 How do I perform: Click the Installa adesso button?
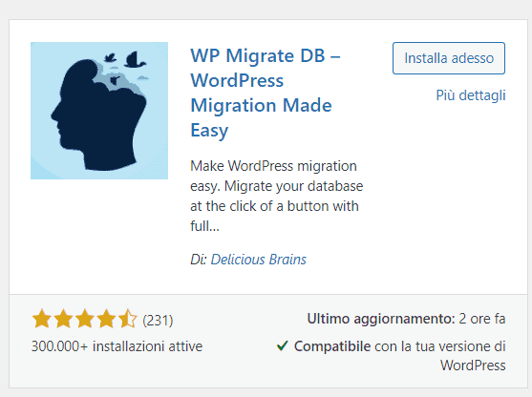coord(449,58)
